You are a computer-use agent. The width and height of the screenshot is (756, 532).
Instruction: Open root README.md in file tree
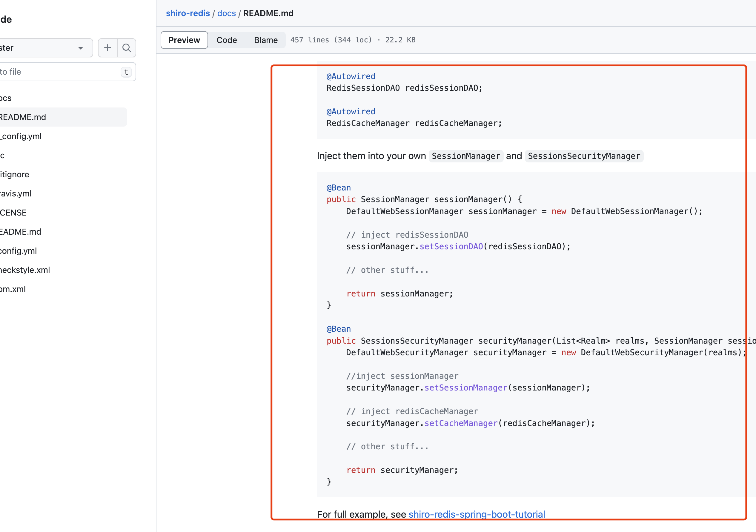(20, 232)
